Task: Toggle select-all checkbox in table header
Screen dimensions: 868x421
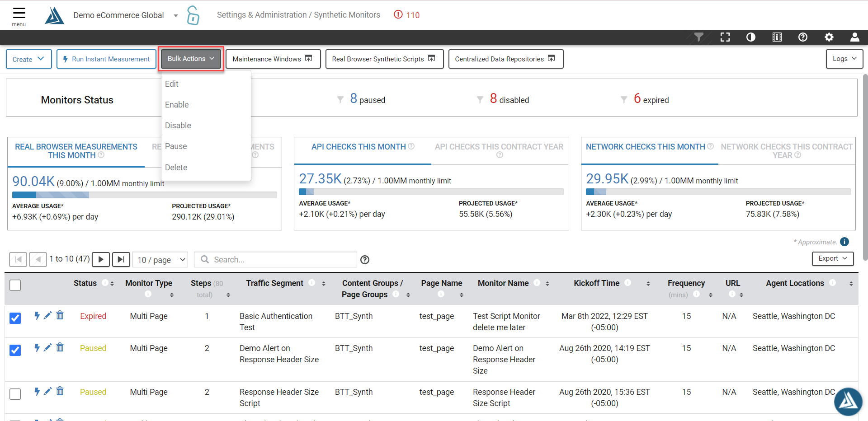Action: pos(15,285)
